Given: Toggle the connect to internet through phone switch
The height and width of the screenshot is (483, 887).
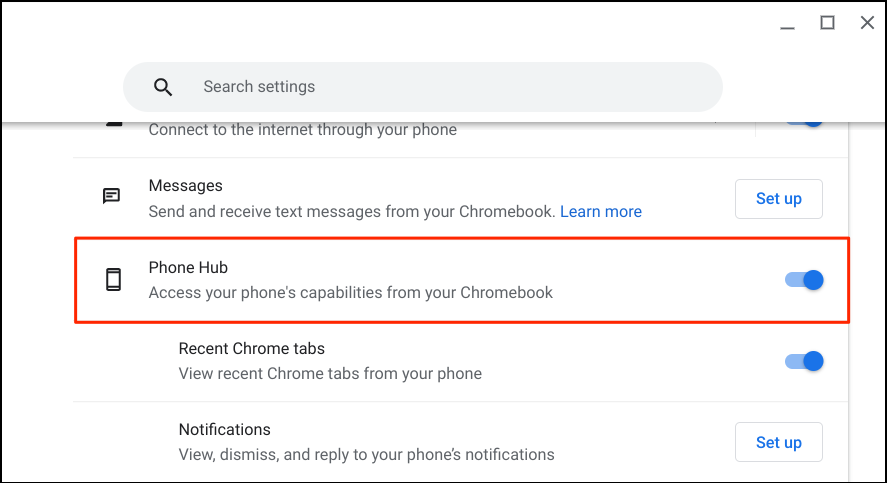Looking at the screenshot, I should click(804, 120).
